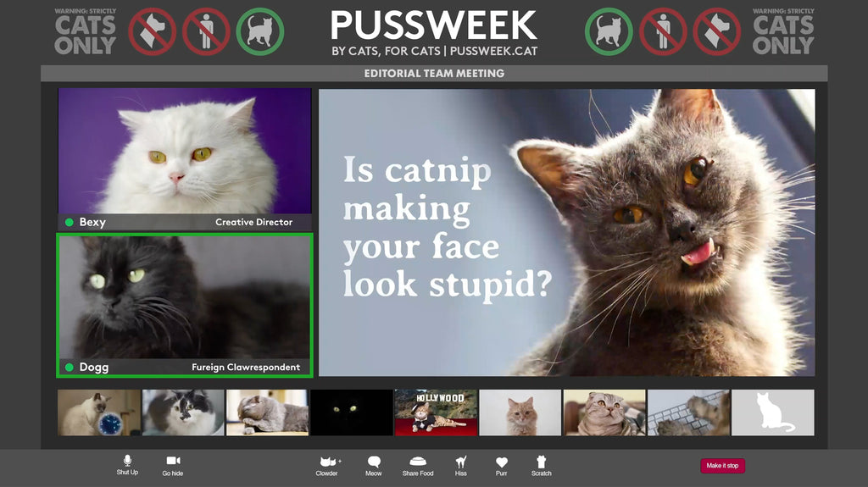Choose the cat-on-keyboard thumbnail
868x487 pixels.
point(688,412)
